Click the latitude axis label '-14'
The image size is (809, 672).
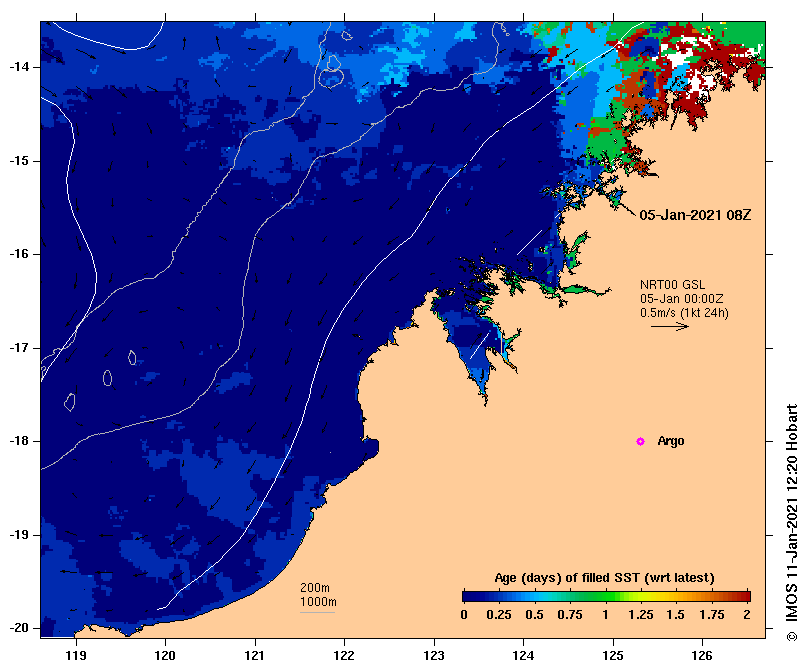(x=19, y=67)
